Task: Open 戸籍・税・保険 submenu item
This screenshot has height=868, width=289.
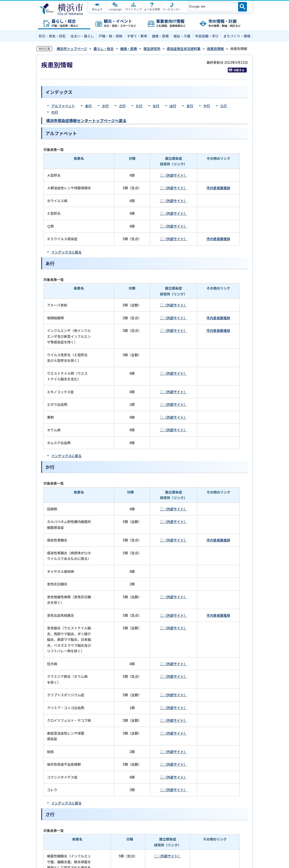Action: [110, 36]
